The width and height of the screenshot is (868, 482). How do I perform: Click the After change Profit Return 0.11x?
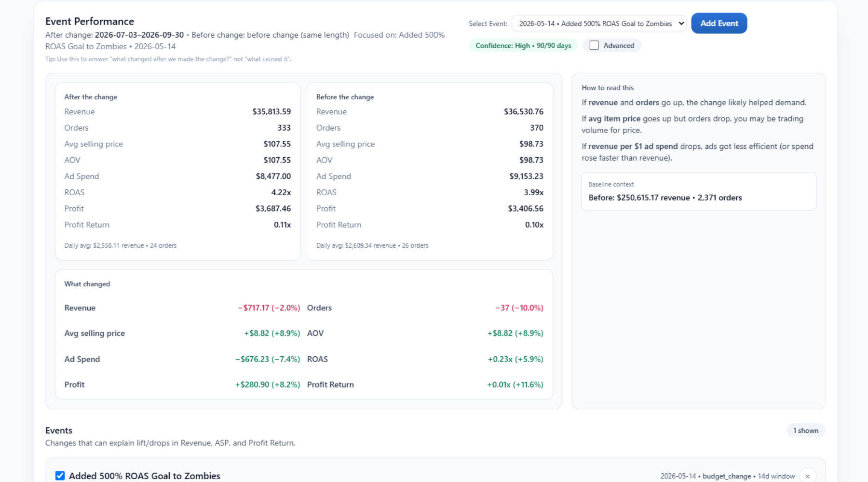pyautogui.click(x=283, y=225)
